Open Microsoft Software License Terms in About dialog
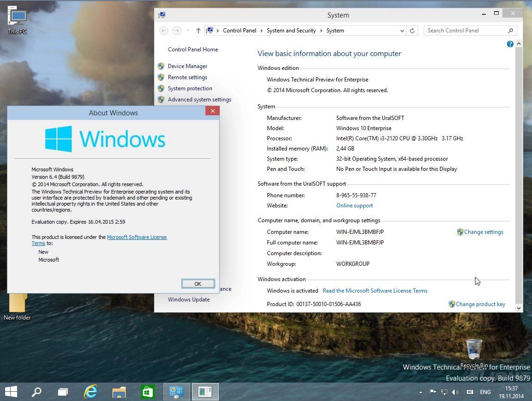 point(137,237)
